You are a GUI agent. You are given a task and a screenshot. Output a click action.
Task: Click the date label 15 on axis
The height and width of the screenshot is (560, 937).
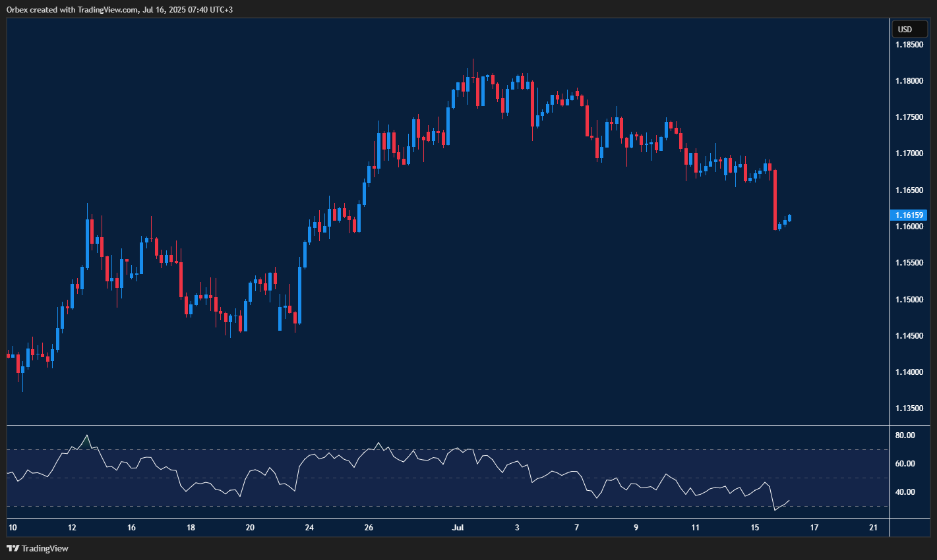coord(754,528)
